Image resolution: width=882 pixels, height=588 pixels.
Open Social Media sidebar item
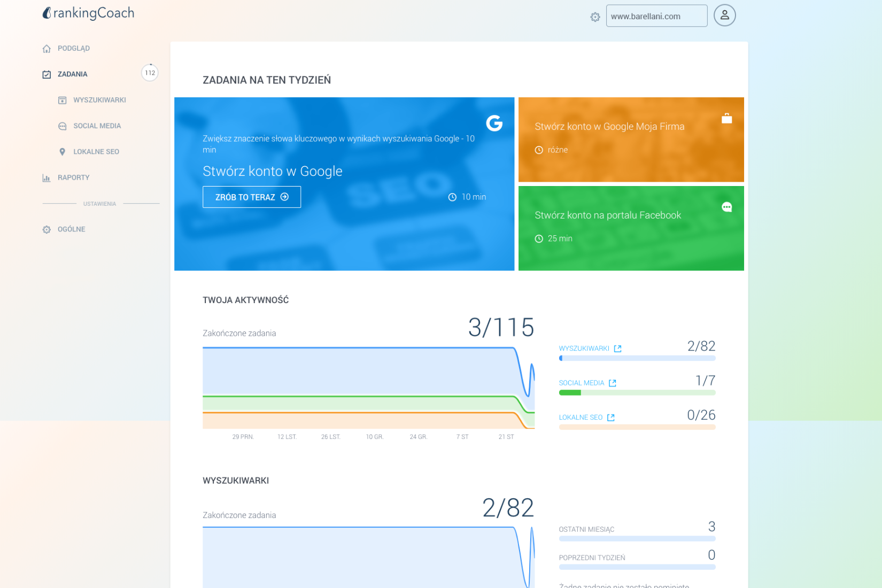tap(97, 126)
